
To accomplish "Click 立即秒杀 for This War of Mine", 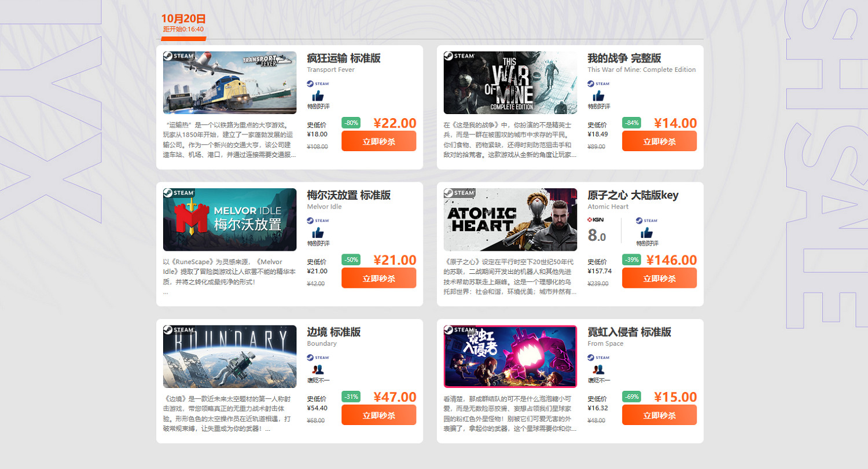I will click(x=659, y=141).
